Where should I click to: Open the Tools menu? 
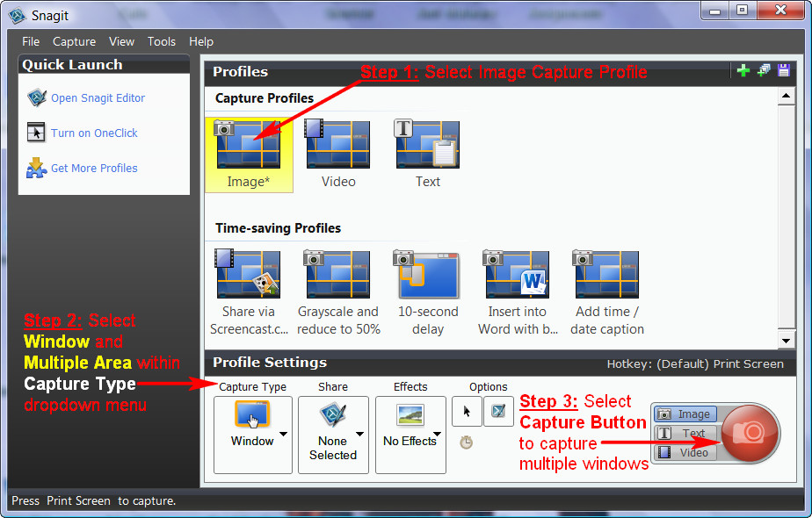click(161, 41)
